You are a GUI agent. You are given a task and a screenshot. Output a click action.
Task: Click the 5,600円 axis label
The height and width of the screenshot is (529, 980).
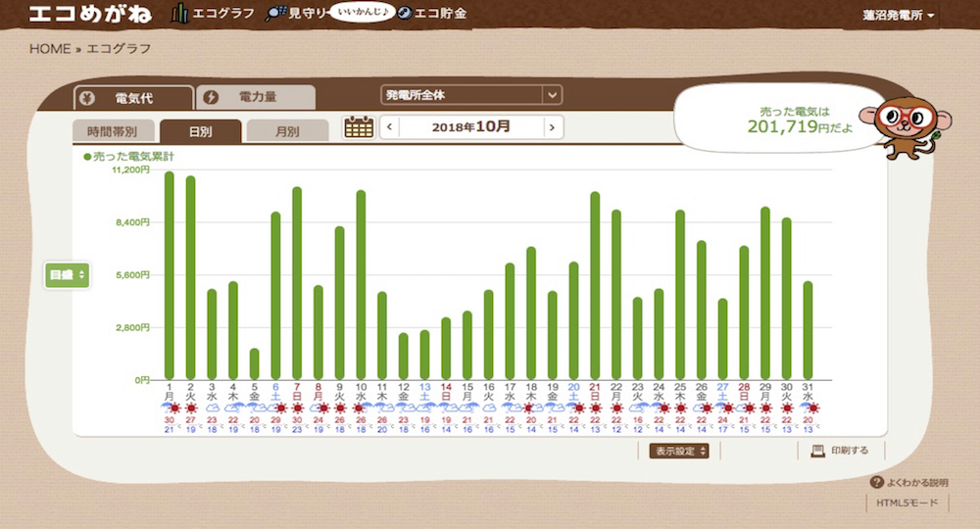pos(132,275)
